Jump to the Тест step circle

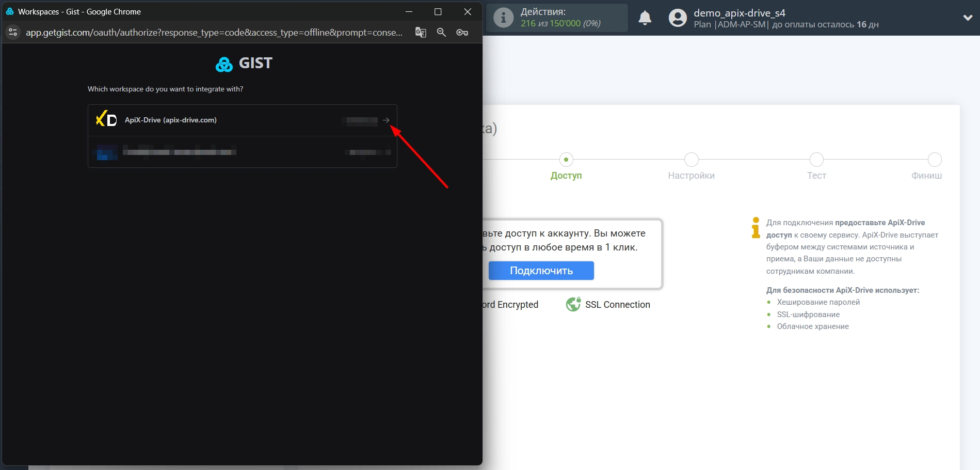pyautogui.click(x=816, y=160)
